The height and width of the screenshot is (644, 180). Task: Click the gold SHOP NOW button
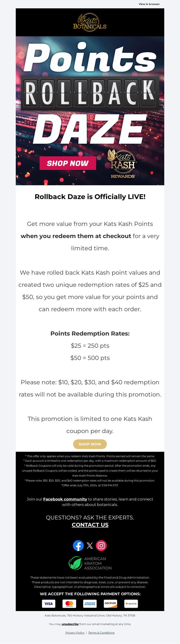[x=90, y=444]
